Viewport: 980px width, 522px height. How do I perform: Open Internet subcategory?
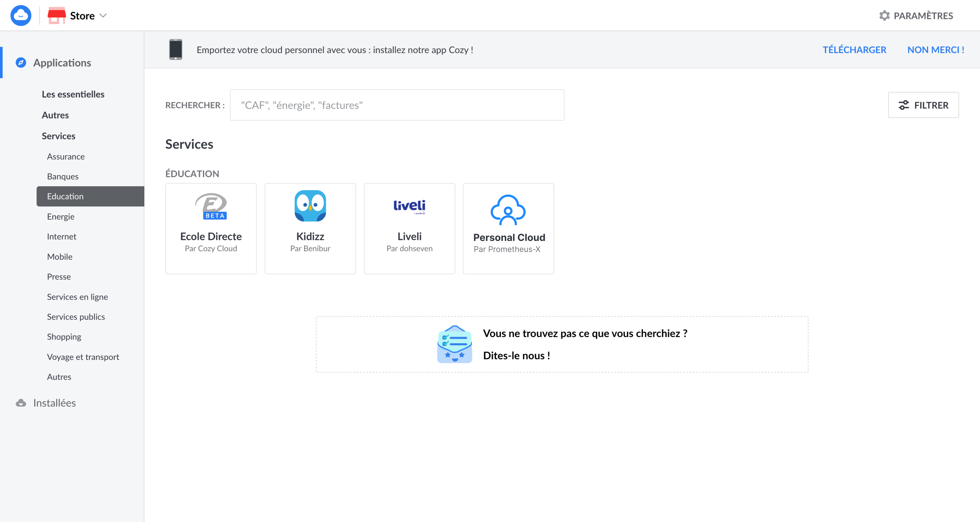[62, 236]
